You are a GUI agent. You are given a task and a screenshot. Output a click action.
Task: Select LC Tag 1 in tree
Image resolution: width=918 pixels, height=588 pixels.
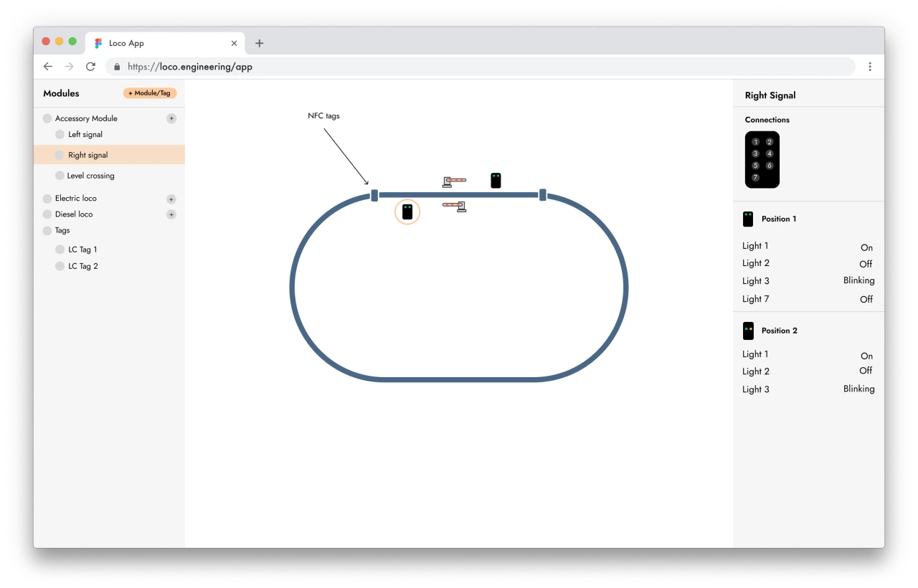82,250
